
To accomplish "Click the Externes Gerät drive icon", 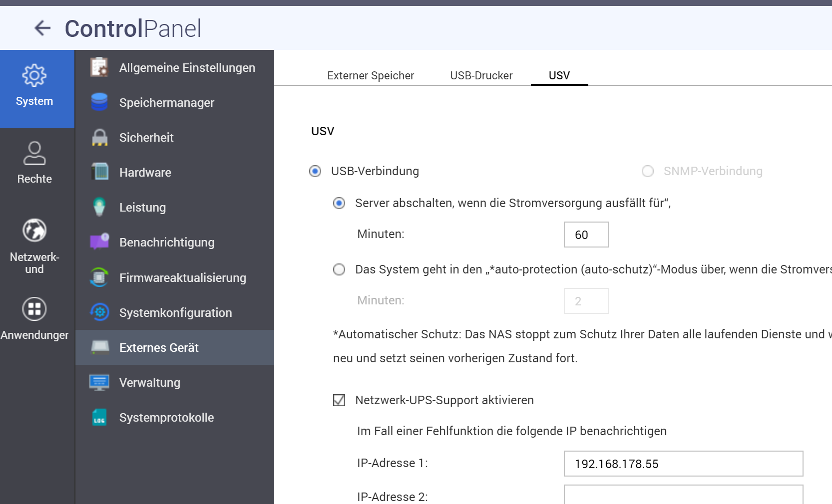I will click(100, 347).
